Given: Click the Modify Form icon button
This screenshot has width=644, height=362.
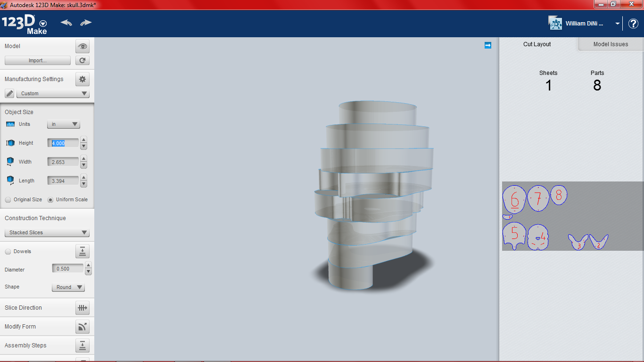Looking at the screenshot, I should (83, 327).
